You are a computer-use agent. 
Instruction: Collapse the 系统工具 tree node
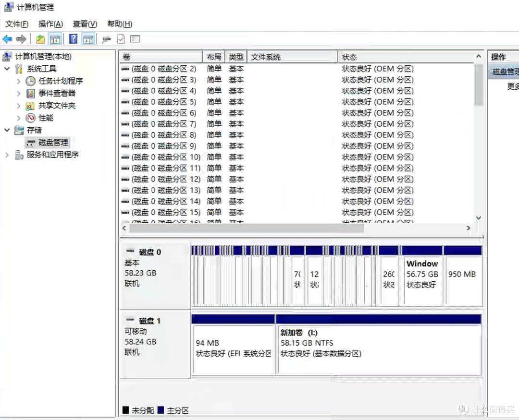(x=7, y=69)
